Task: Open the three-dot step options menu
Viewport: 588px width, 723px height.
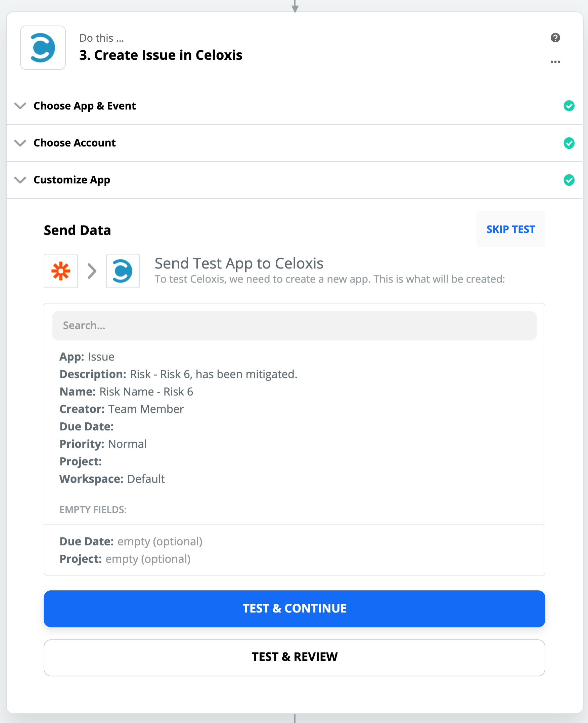Action: pos(555,62)
